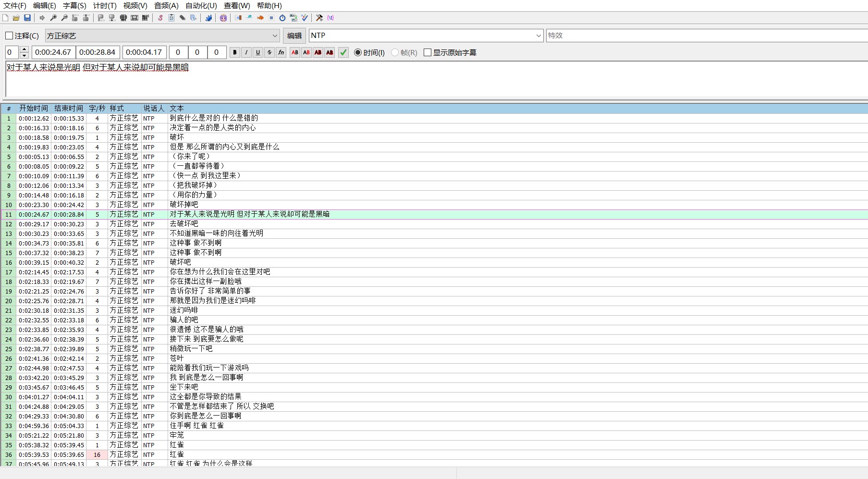
Task: Open the NTP actor dropdown
Action: (426, 36)
